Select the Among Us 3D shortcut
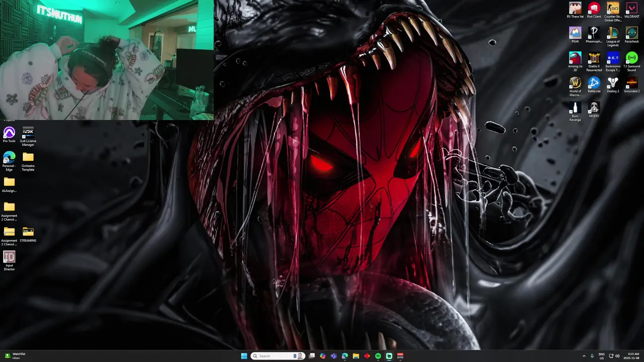Viewport: 644px width, 362px height. tap(575, 61)
